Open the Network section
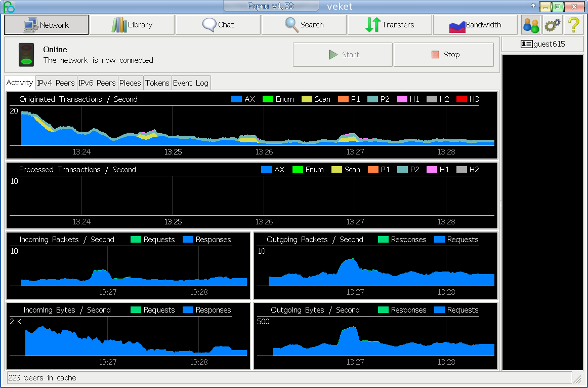 tap(46, 25)
